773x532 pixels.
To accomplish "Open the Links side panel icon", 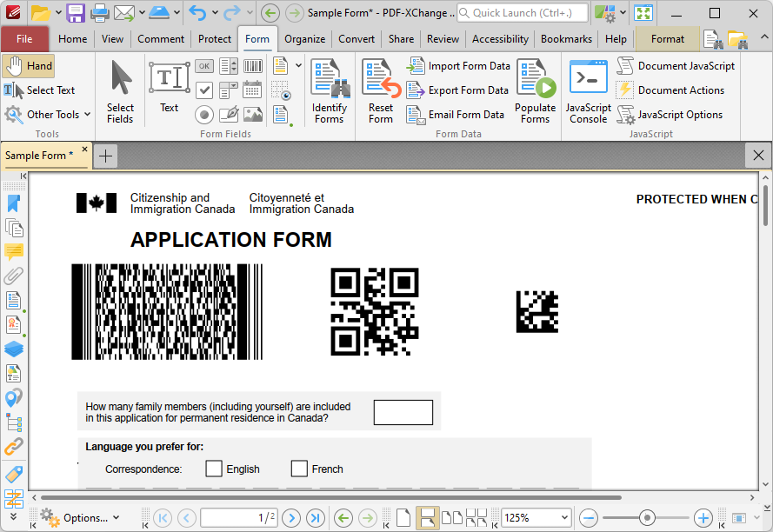I will click(x=13, y=447).
